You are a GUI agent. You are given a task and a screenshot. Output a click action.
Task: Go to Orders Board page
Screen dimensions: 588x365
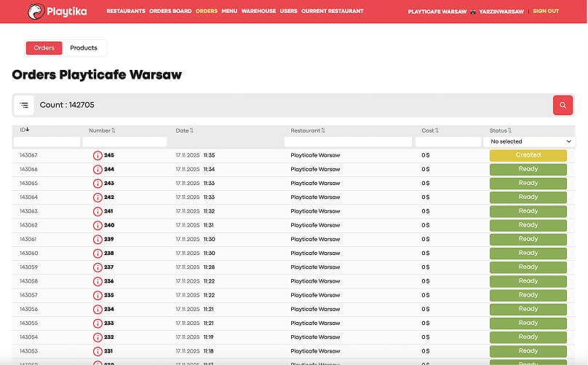(170, 11)
